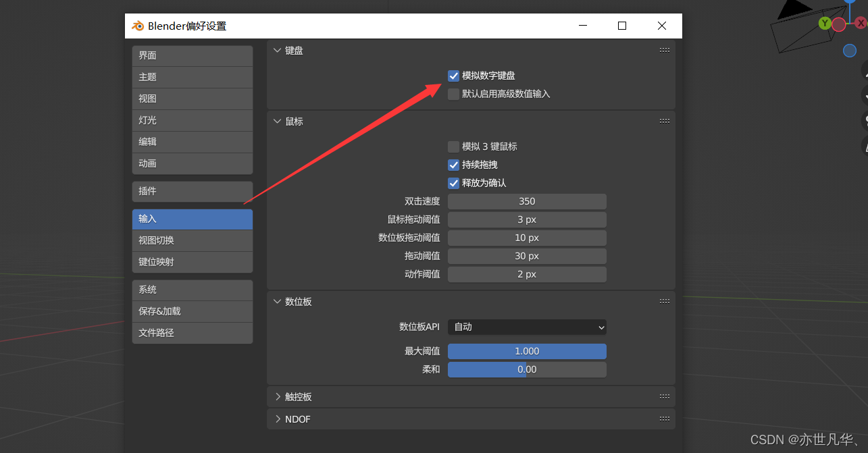Click the blue negative Z axis gizmo

pos(850,51)
